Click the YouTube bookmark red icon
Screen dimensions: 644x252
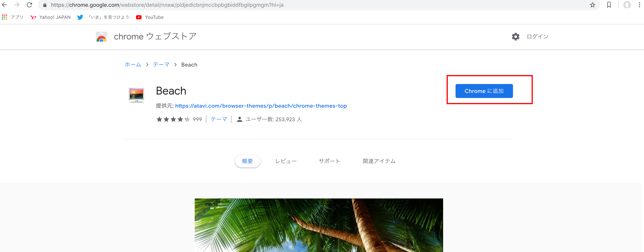click(139, 17)
